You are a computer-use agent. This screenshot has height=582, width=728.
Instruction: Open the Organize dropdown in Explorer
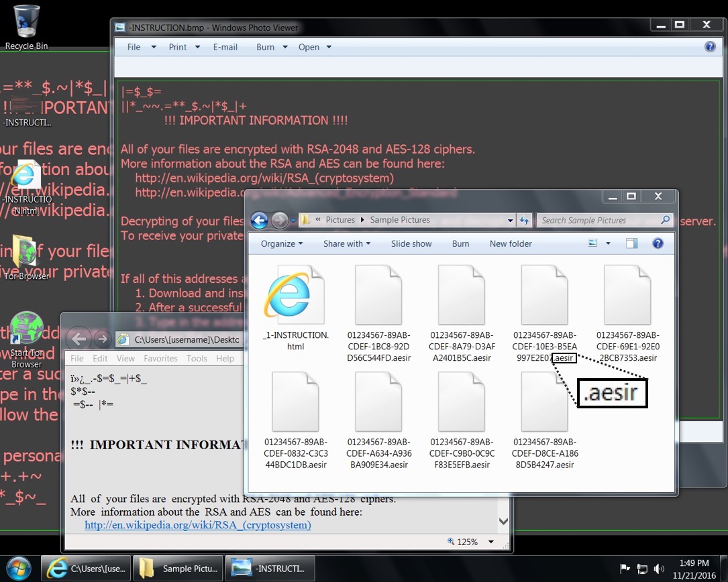[x=281, y=243]
